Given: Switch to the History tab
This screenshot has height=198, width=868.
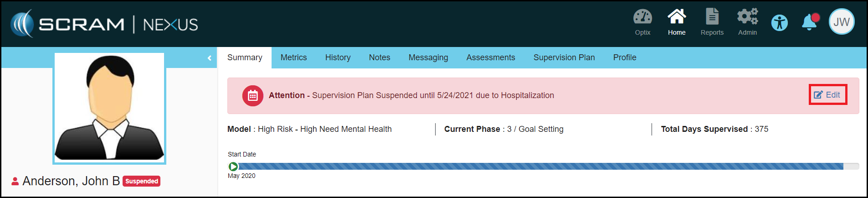Looking at the screenshot, I should click(338, 57).
